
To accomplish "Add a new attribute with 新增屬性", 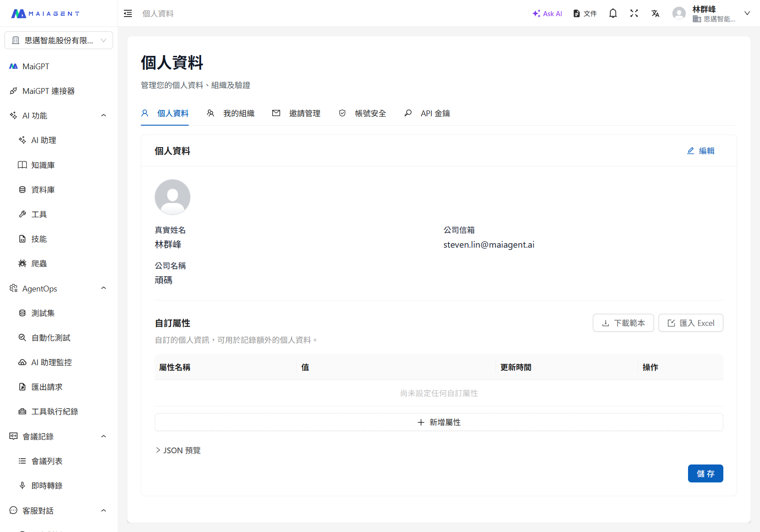I will [439, 422].
